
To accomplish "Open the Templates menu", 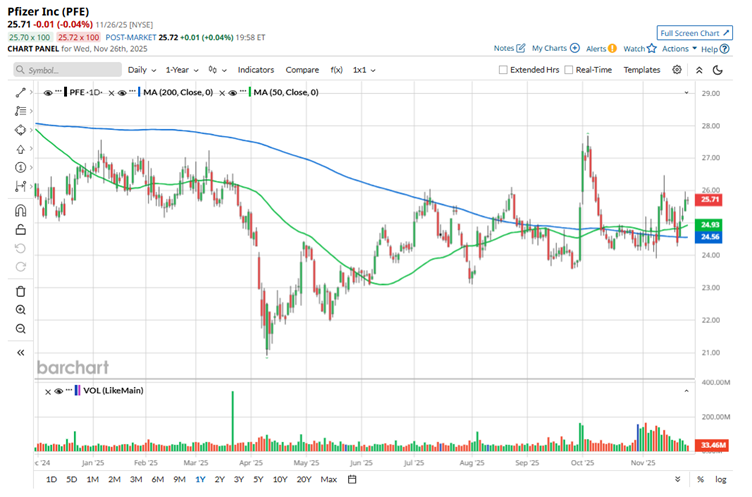I will click(642, 70).
